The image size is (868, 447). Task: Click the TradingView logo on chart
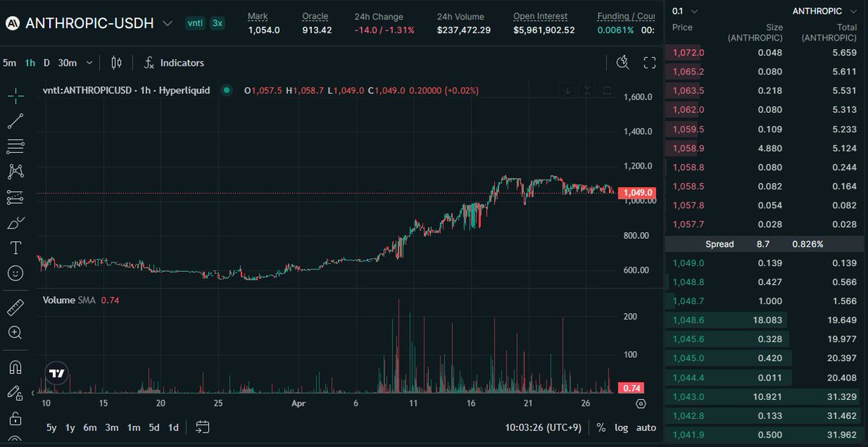click(56, 373)
